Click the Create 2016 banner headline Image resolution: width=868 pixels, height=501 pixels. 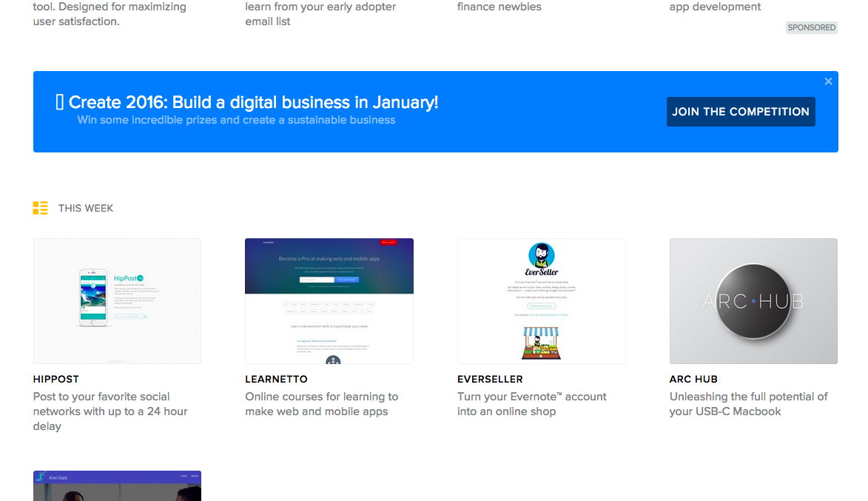[253, 102]
